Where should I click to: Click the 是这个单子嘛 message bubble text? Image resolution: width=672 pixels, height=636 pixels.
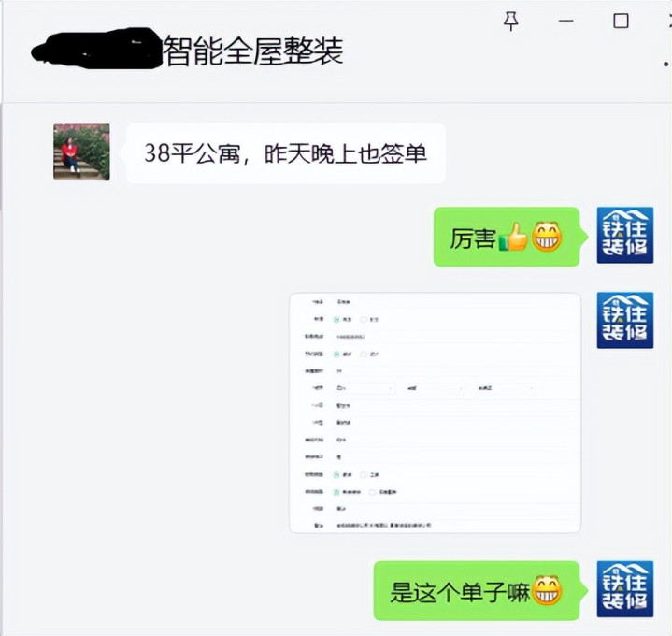click(x=460, y=592)
